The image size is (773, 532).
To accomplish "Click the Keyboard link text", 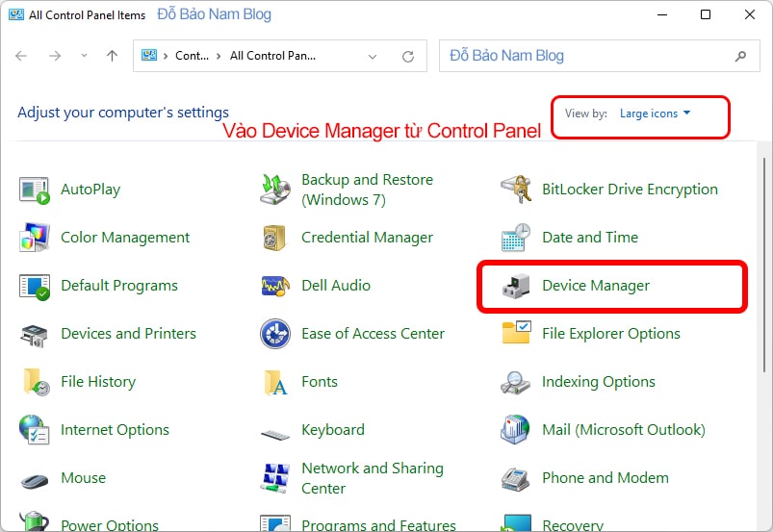I will [x=333, y=430].
